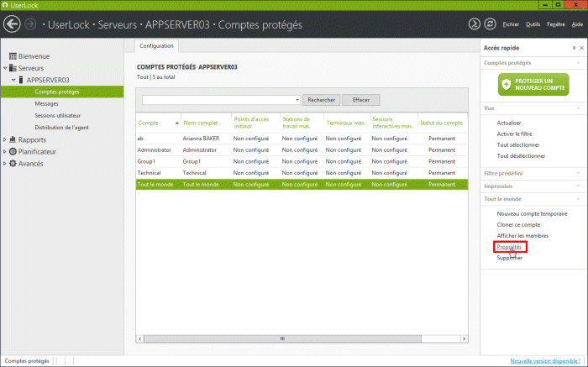Click the table horizontal scrollbar thumb
This screenshot has height=367, width=588.
point(282,338)
